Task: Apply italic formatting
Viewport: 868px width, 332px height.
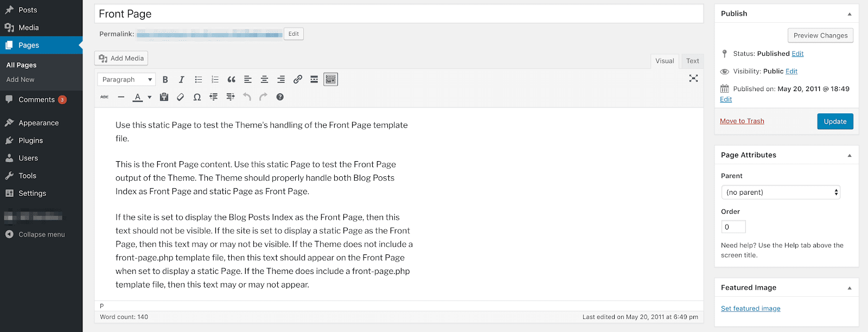Action: [x=182, y=79]
